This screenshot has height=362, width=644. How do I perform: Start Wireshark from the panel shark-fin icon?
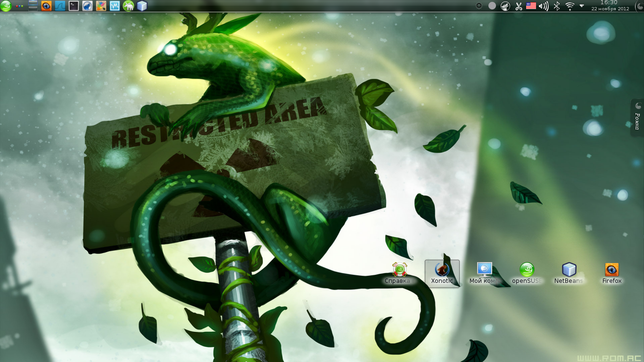point(60,6)
